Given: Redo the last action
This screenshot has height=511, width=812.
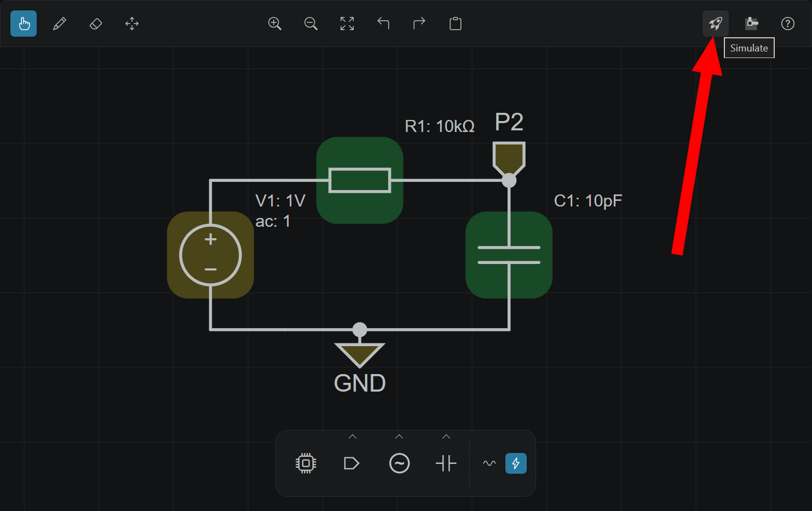Looking at the screenshot, I should (x=419, y=24).
